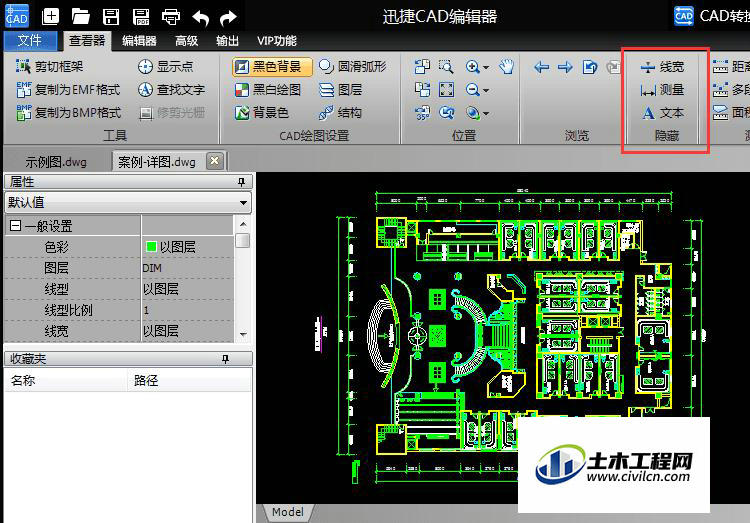Open the third zoom dropdown in 位置 group
The height and width of the screenshot is (523, 750).
click(486, 113)
